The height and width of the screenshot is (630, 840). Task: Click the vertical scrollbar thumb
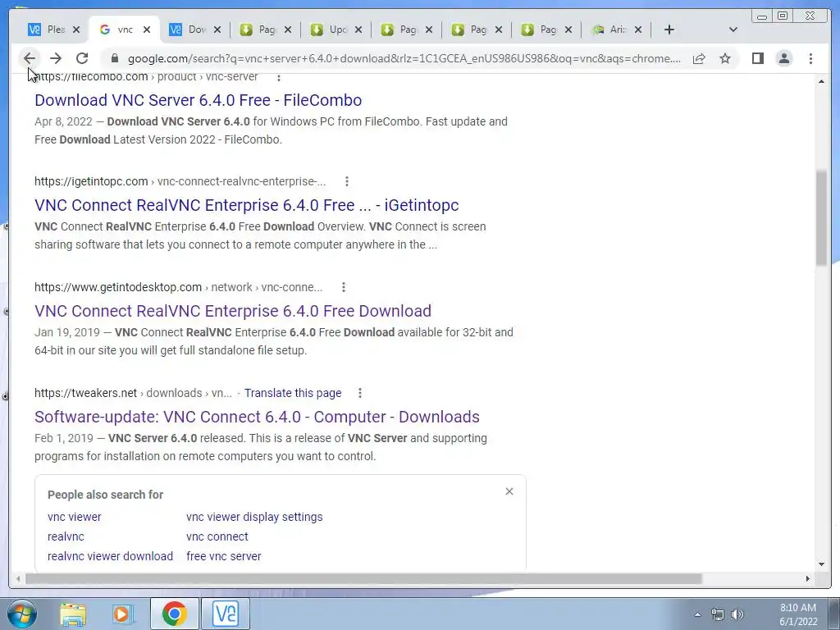[x=821, y=217]
